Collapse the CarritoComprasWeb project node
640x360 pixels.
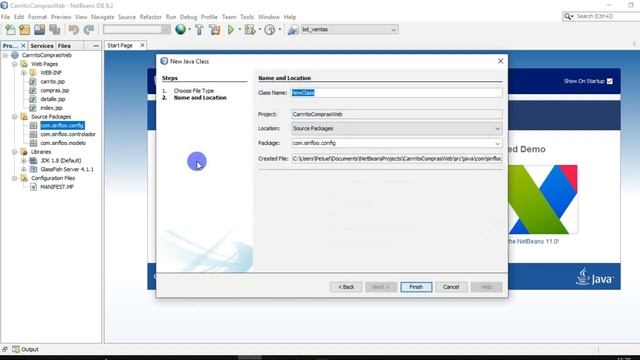(5, 55)
